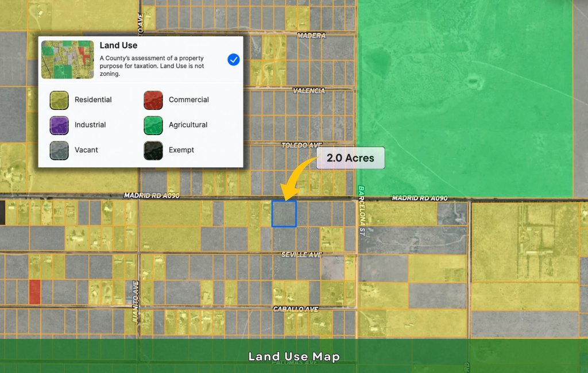
Task: Toggle the Land Use layer blue checkmark
Action: click(x=233, y=60)
